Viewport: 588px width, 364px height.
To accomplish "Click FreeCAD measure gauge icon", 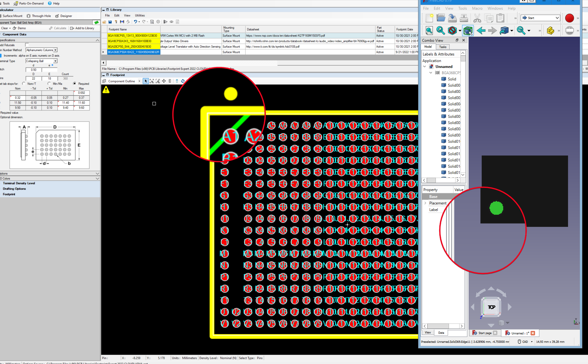I will click(x=569, y=31).
